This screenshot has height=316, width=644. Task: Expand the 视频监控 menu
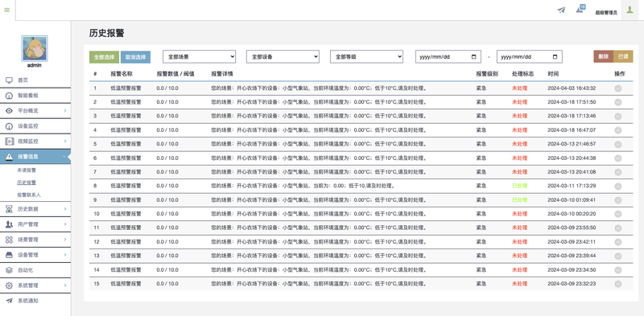click(35, 142)
